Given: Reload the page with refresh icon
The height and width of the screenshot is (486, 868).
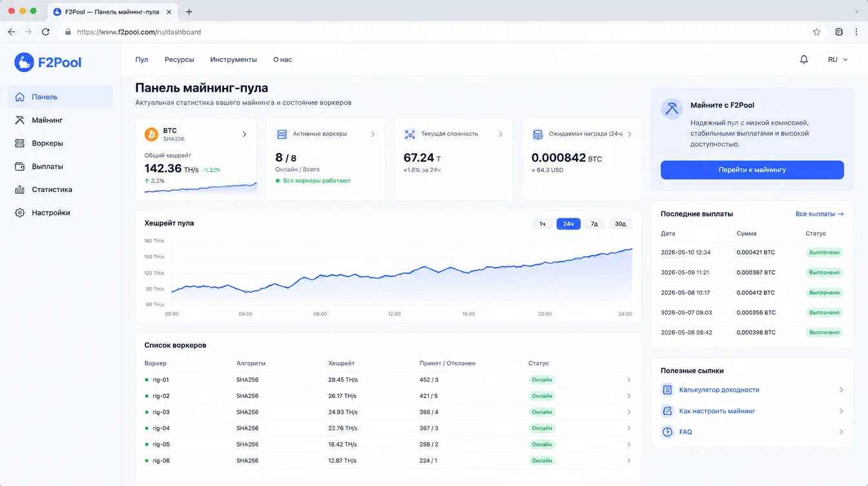Looking at the screenshot, I should tap(45, 32).
